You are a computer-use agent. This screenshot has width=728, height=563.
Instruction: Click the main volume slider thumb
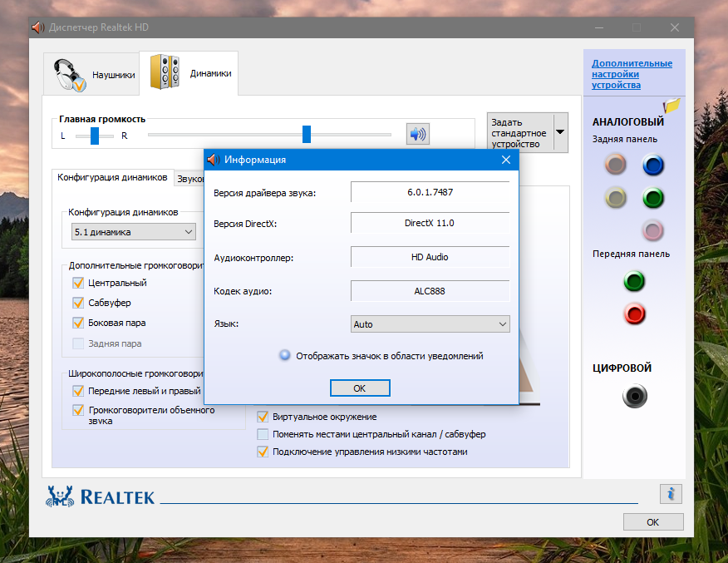pyautogui.click(x=307, y=134)
